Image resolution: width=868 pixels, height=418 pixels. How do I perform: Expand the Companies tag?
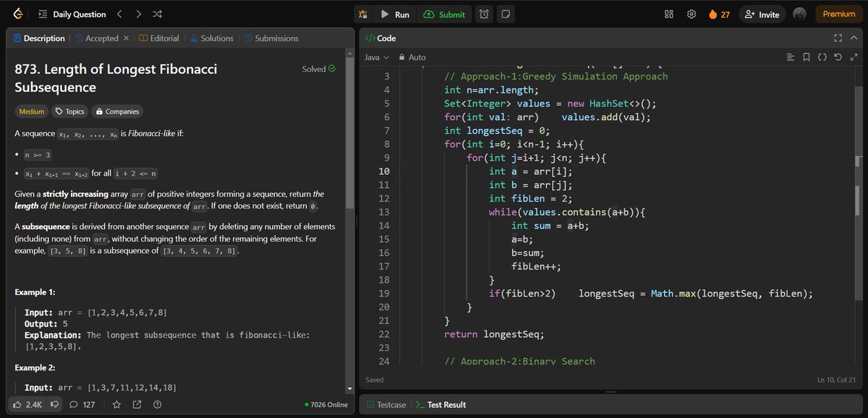[117, 111]
